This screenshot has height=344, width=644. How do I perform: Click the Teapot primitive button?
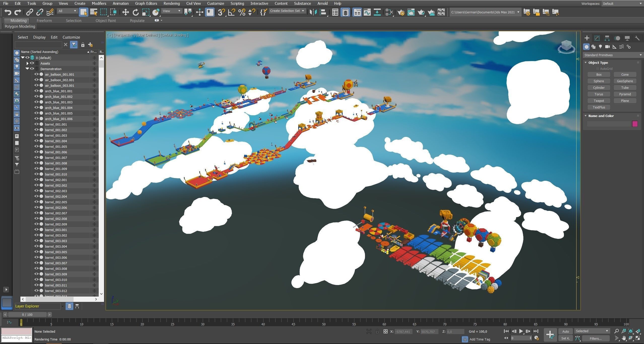(x=599, y=101)
